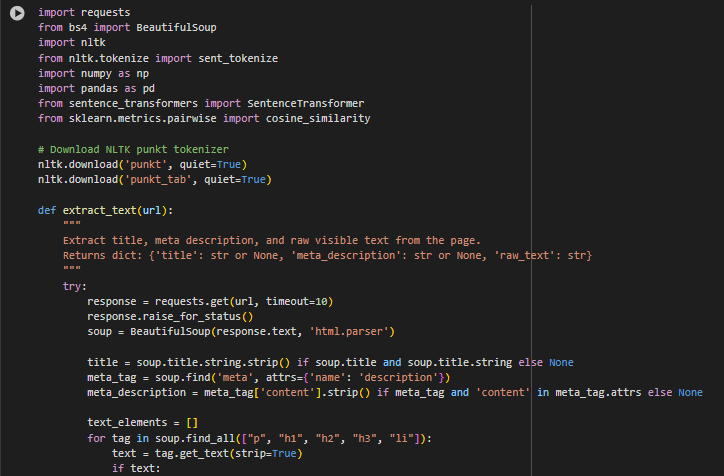Click the 'cosine_similarity' import name
Viewport: 724px width, 476px height.
point(318,119)
